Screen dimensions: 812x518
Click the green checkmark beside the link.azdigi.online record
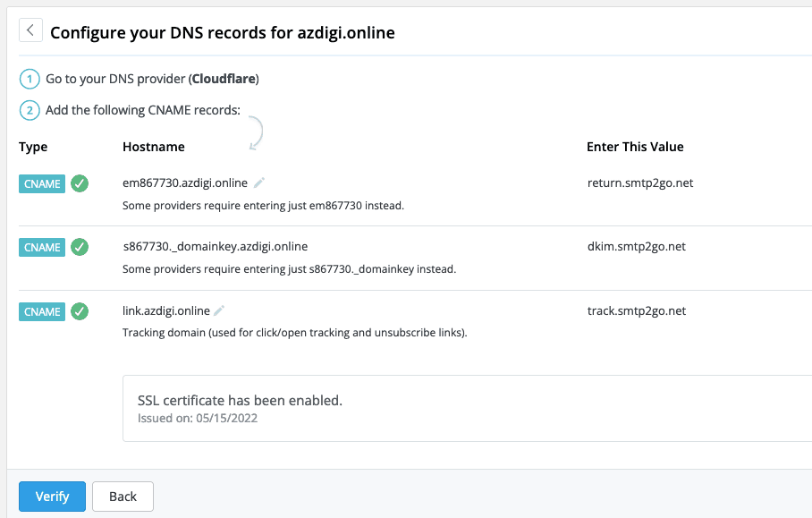(80, 311)
